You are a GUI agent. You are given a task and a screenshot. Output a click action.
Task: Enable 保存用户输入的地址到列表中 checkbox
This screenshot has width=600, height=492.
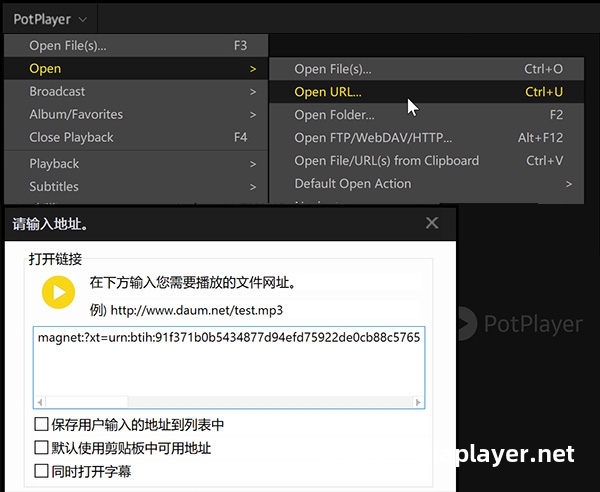point(41,424)
